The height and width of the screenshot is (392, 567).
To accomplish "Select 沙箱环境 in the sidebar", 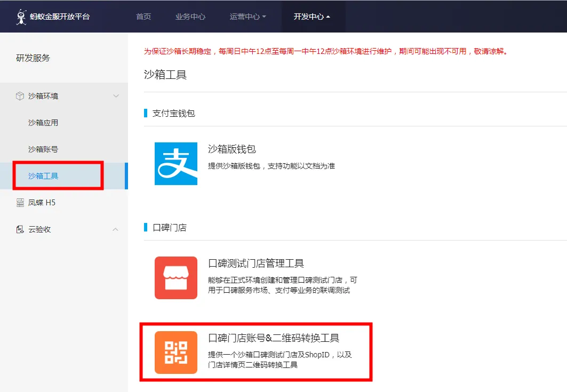I will pos(43,96).
